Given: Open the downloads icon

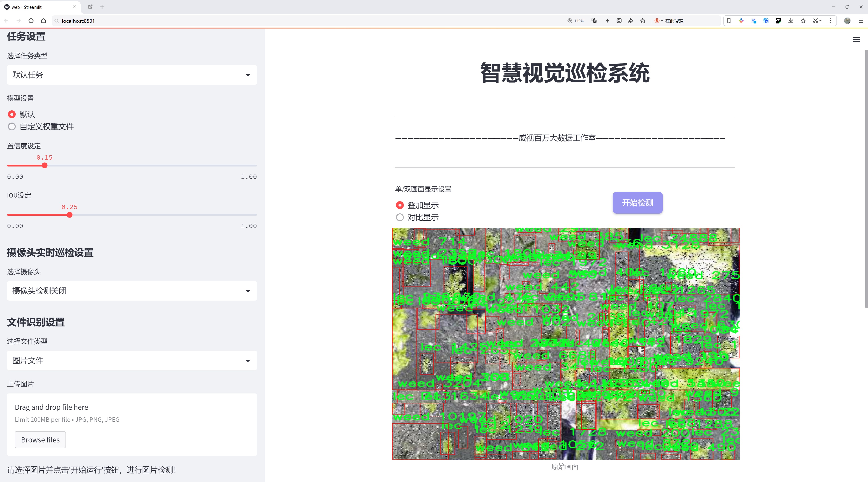Looking at the screenshot, I should (791, 21).
